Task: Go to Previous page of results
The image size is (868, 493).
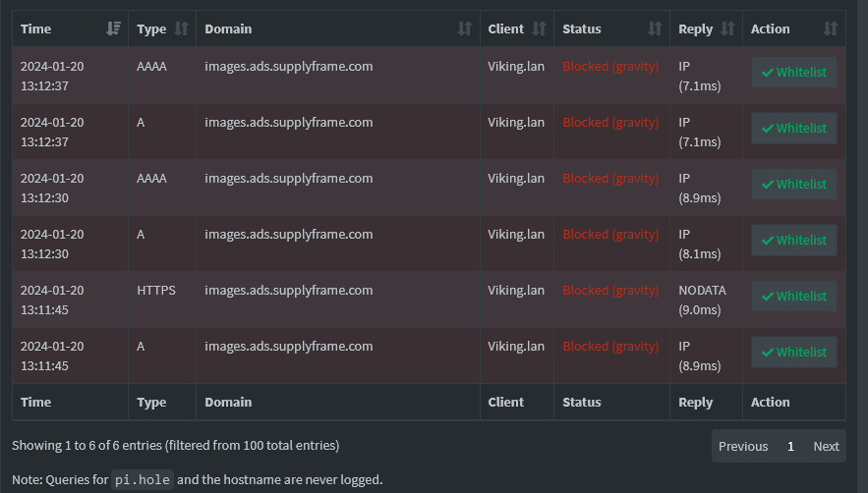Action: click(743, 446)
